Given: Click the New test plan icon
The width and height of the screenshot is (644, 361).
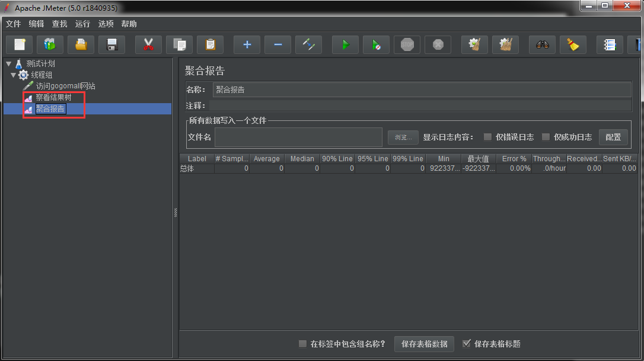Looking at the screenshot, I should pyautogui.click(x=20, y=44).
